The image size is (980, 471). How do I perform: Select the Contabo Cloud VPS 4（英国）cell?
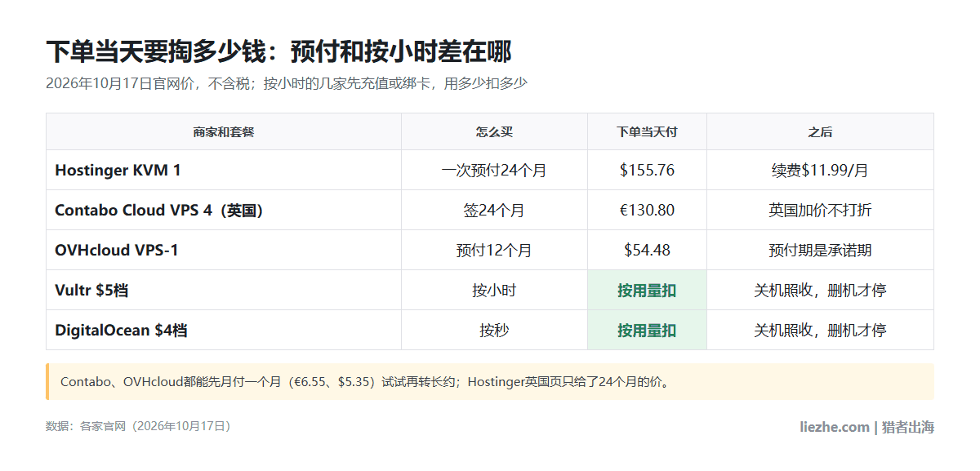tap(224, 211)
